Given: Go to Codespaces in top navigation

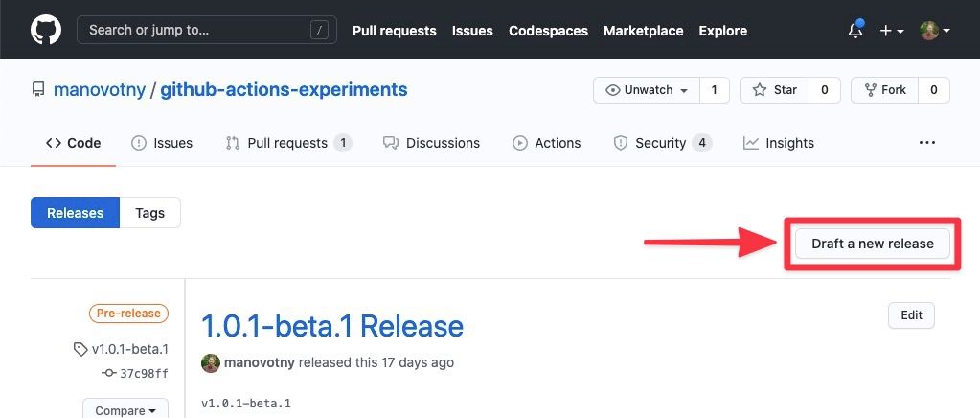Looking at the screenshot, I should pyautogui.click(x=548, y=31).
